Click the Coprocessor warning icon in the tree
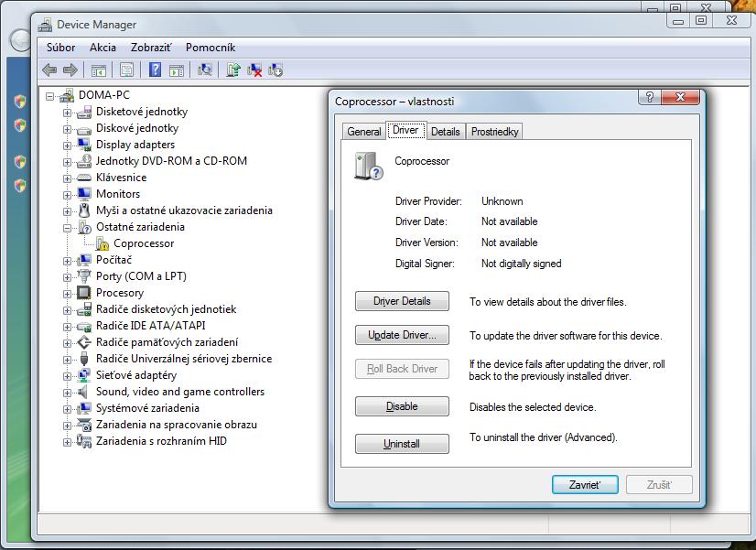Viewport: 756px width, 550px height. [103, 243]
